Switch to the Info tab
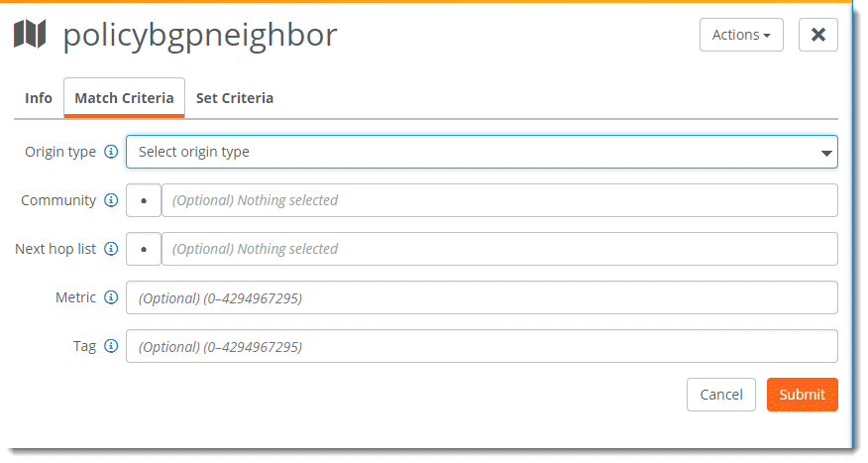The height and width of the screenshot is (463, 868). tap(39, 98)
